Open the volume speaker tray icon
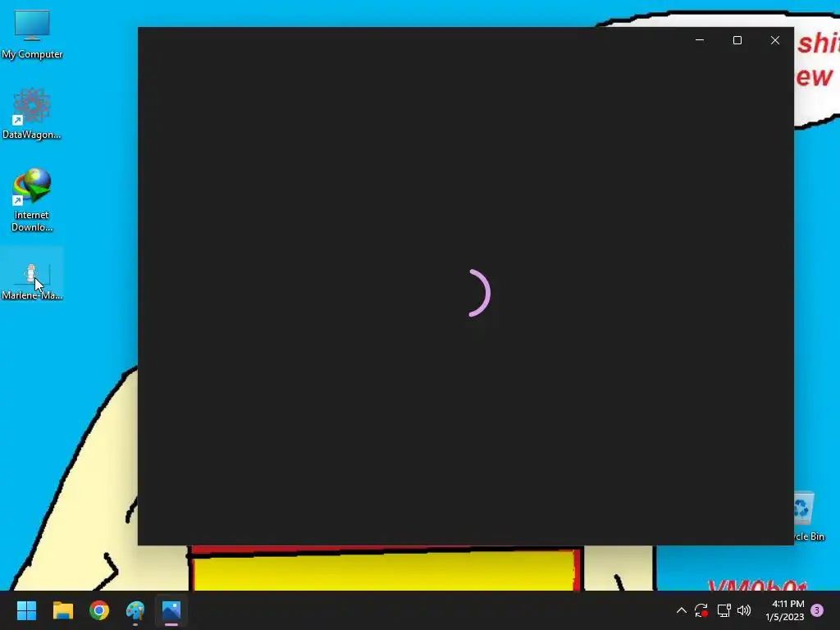This screenshot has height=630, width=840. [744, 610]
